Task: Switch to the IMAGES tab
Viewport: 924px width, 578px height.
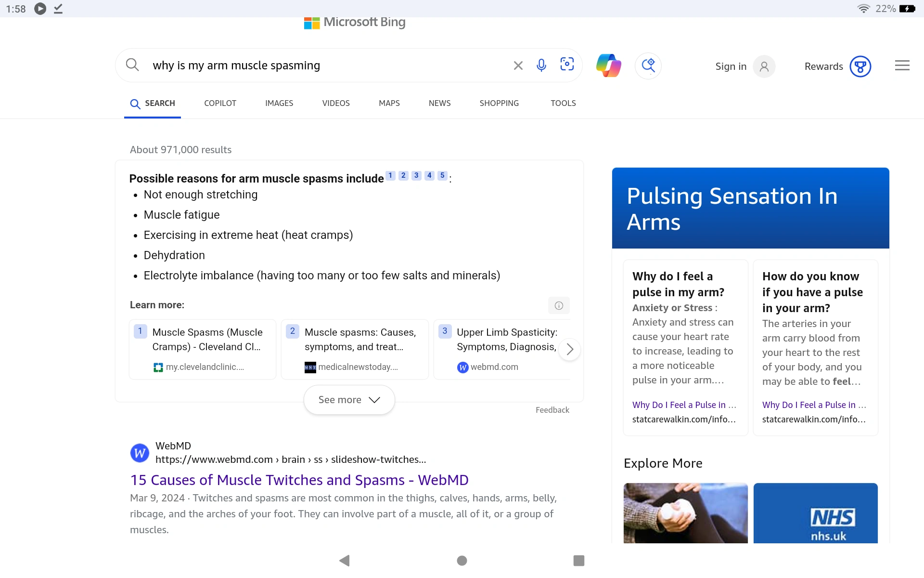Action: point(279,103)
